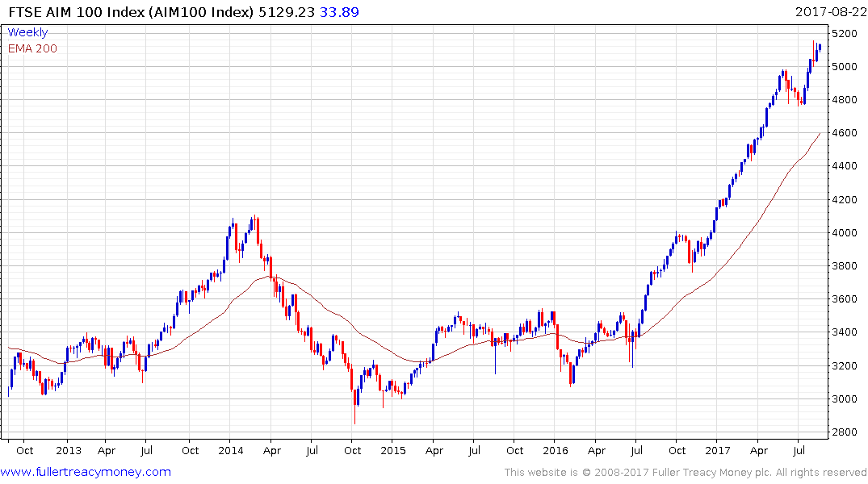
Task: Click the 2015 year label on time axis
Action: (393, 450)
